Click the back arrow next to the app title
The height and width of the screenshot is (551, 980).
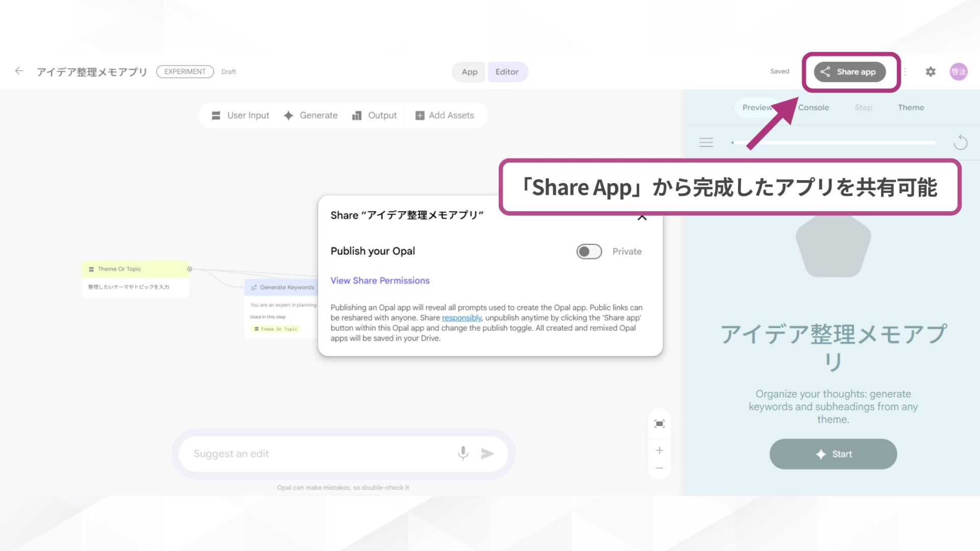19,71
